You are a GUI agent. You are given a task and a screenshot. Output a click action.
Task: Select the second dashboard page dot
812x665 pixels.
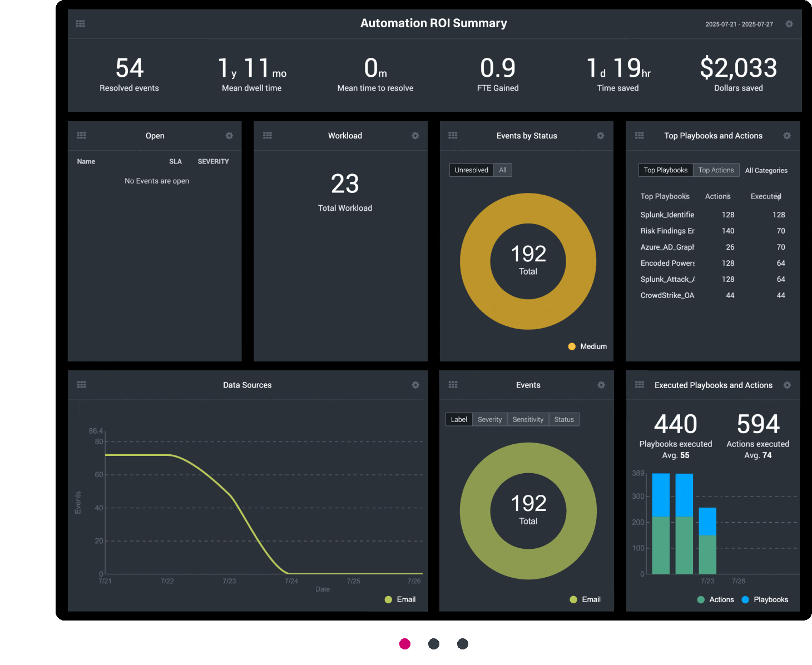(433, 643)
